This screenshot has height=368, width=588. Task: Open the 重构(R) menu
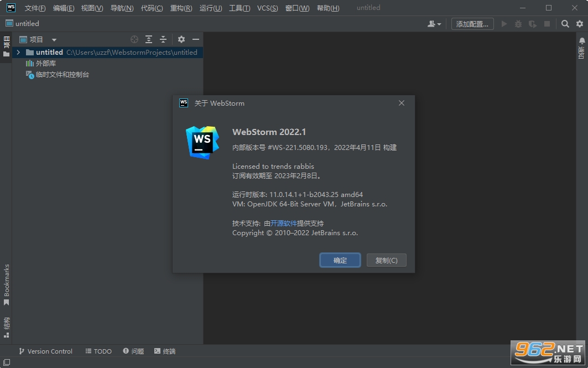pyautogui.click(x=181, y=8)
